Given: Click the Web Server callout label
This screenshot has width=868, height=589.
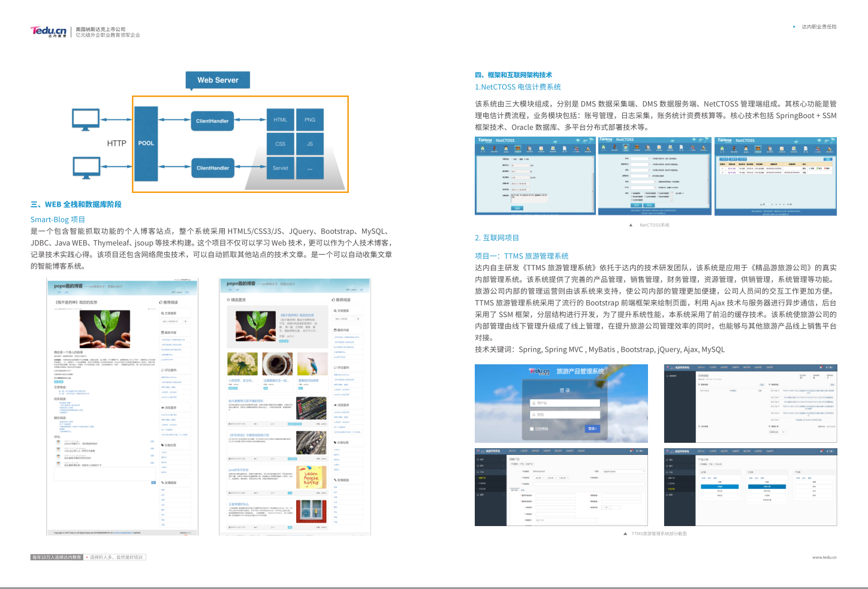Looking at the screenshot, I should [218, 80].
